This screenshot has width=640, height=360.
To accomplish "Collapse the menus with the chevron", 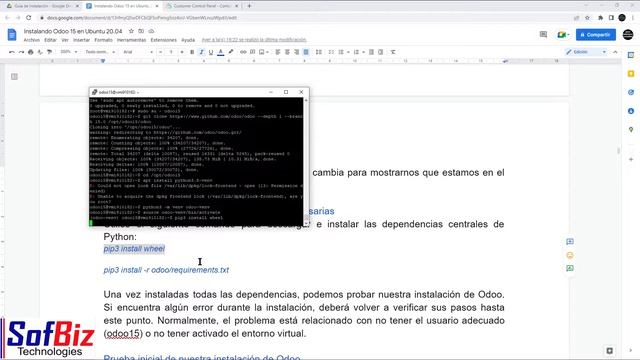I will [615, 52].
